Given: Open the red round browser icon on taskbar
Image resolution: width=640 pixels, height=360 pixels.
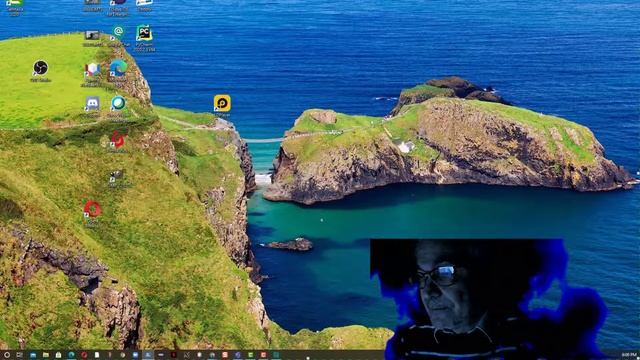Looking at the screenshot, I should (x=84, y=355).
